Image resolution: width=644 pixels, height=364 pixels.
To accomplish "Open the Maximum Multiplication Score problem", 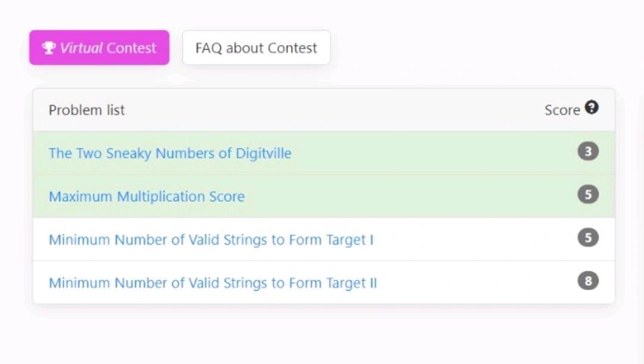I will point(147,196).
